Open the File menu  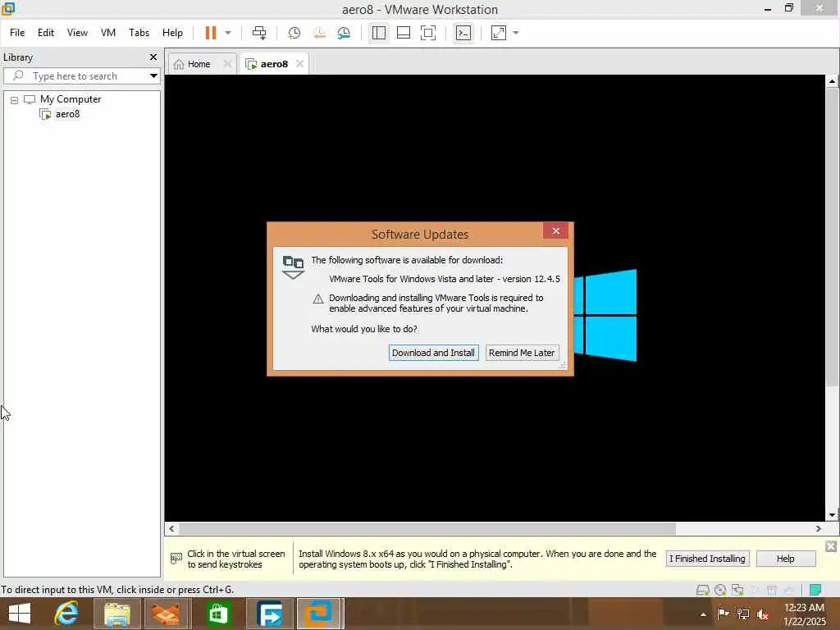coord(17,33)
